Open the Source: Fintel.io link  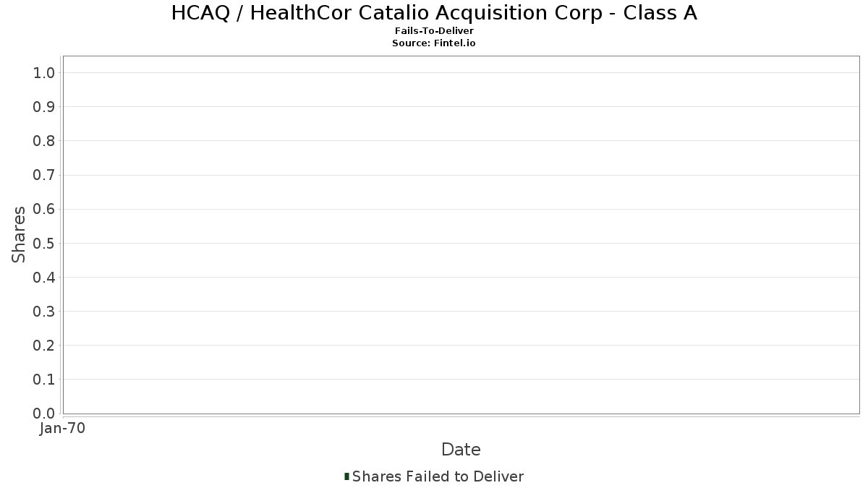coord(434,43)
